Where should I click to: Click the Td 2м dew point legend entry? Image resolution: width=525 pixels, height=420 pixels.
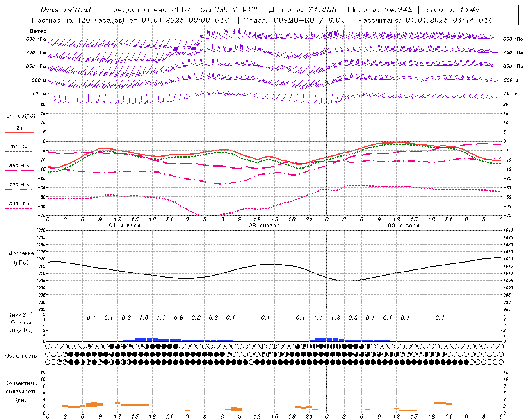pyautogui.click(x=19, y=147)
